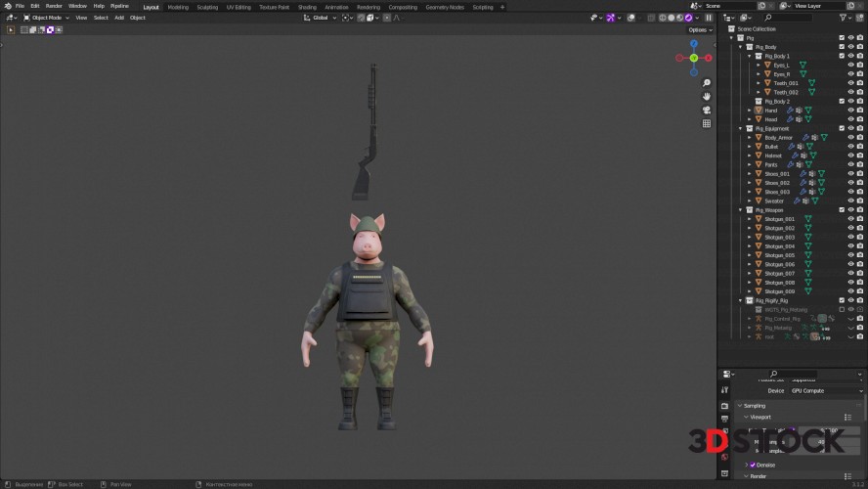Switch to the Shading workspace tab

[x=307, y=7]
